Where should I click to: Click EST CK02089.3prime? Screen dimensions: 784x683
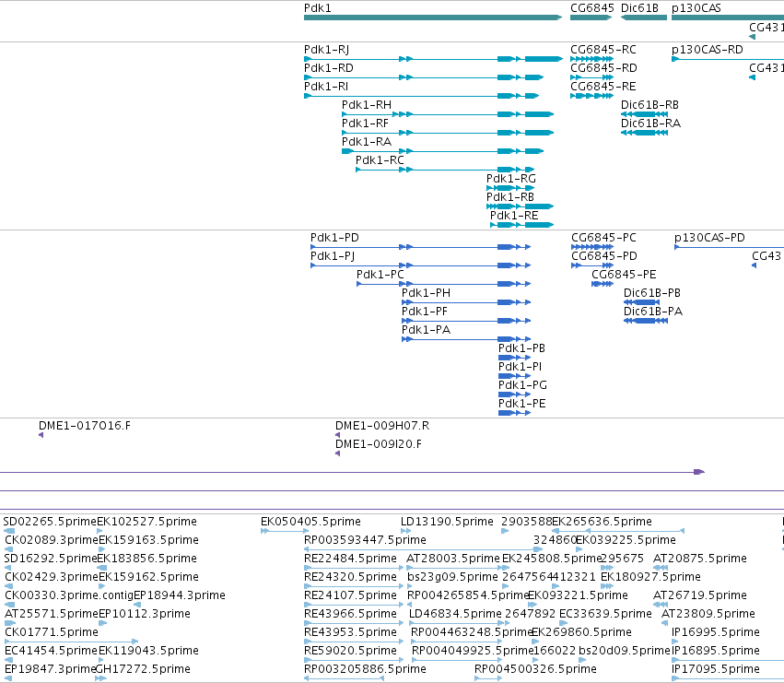coord(52,540)
